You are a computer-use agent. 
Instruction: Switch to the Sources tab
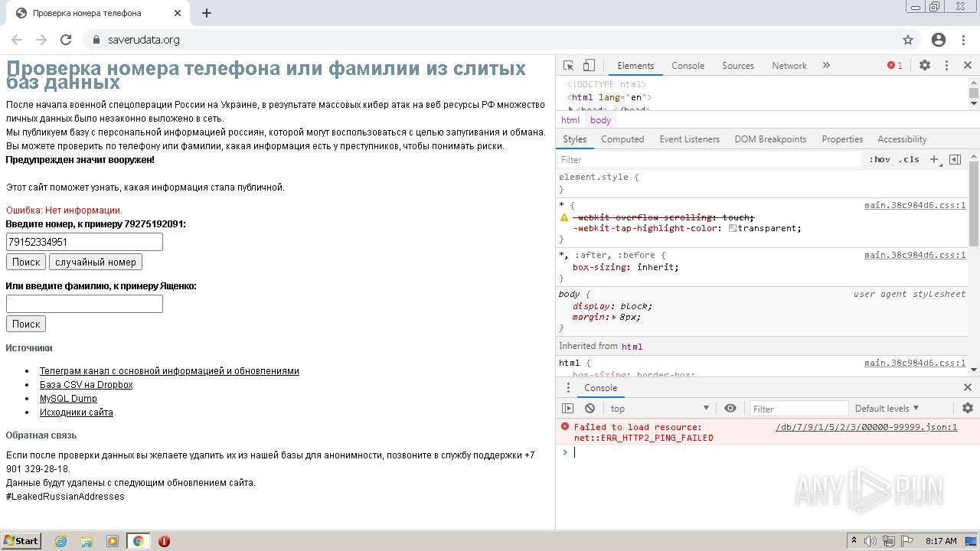738,66
